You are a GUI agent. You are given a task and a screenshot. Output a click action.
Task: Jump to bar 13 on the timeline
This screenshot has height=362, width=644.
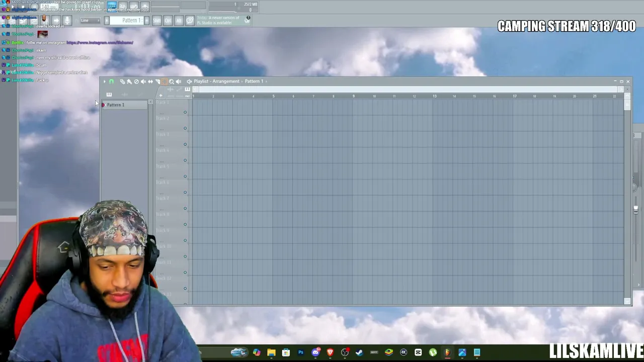click(x=434, y=96)
